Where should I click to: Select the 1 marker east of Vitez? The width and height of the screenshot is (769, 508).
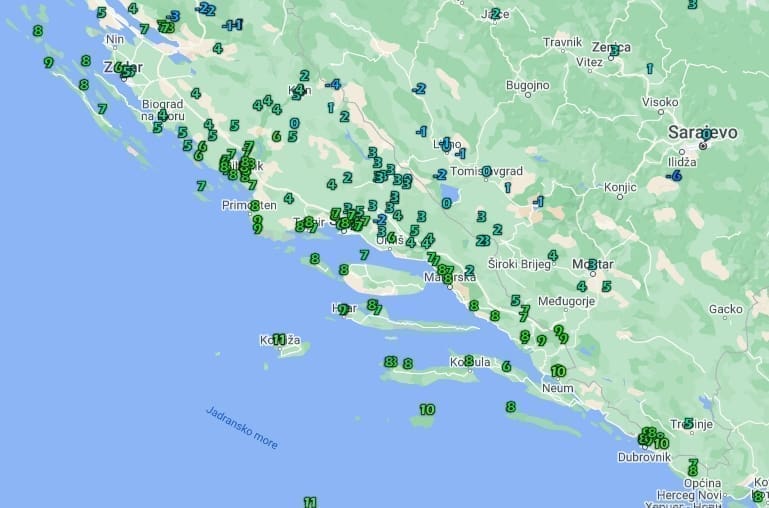650,69
